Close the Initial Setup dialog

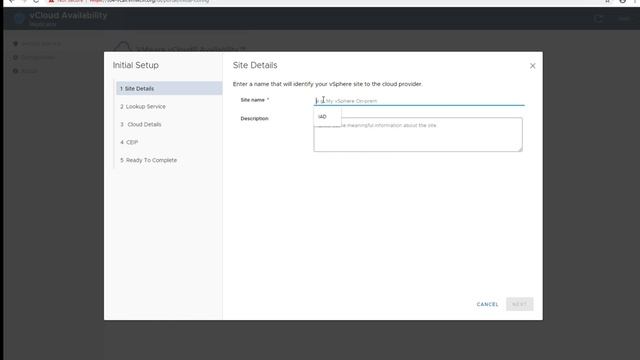(533, 66)
